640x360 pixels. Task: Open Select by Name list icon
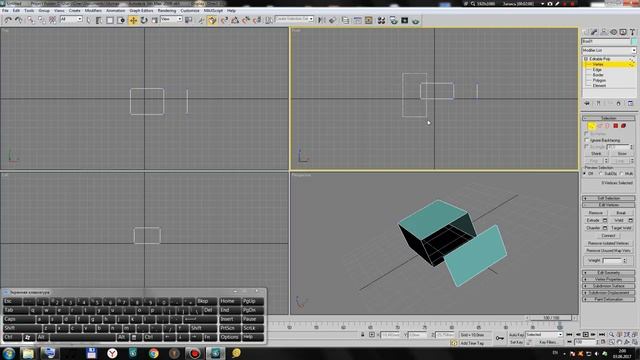pyautogui.click(x=99, y=20)
